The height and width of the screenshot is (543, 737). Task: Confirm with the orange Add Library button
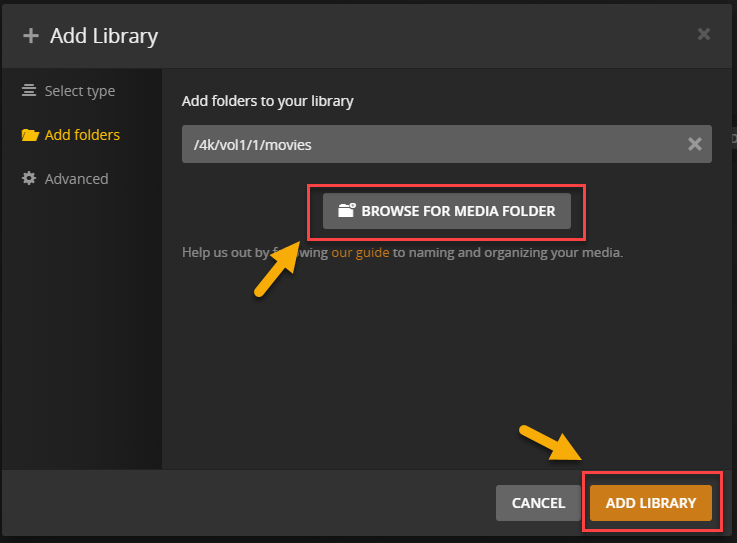(650, 503)
